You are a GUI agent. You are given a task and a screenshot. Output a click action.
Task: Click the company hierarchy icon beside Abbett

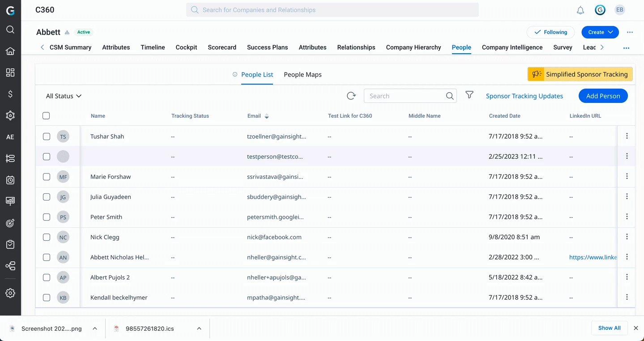pos(67,32)
